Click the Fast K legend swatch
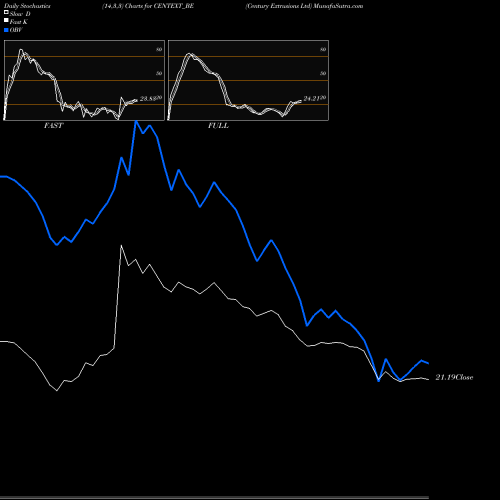 click(6, 20)
